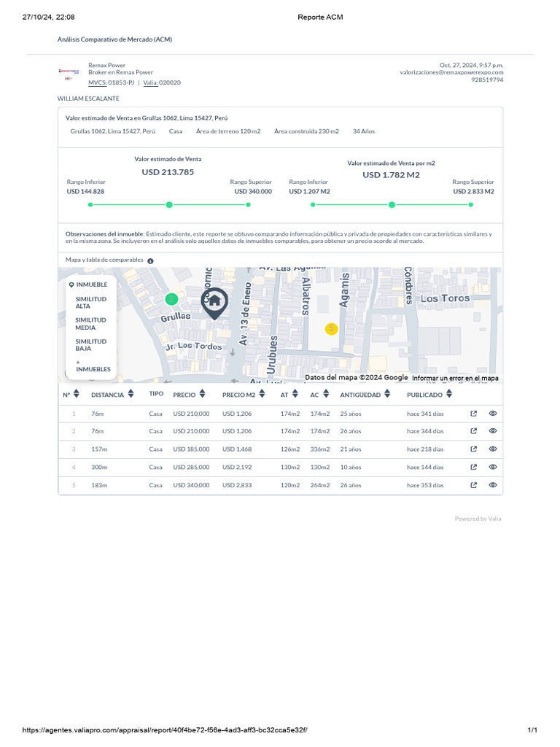Open external link for comparable row 3
Screen dimensions: 560x747
point(474,449)
